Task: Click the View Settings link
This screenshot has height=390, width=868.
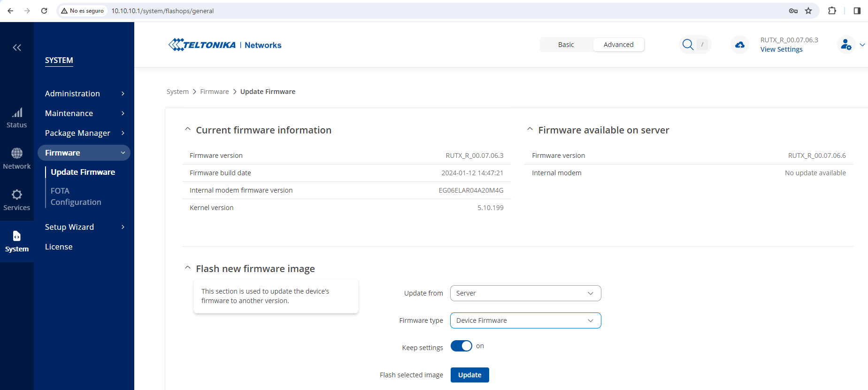Action: 781,49
